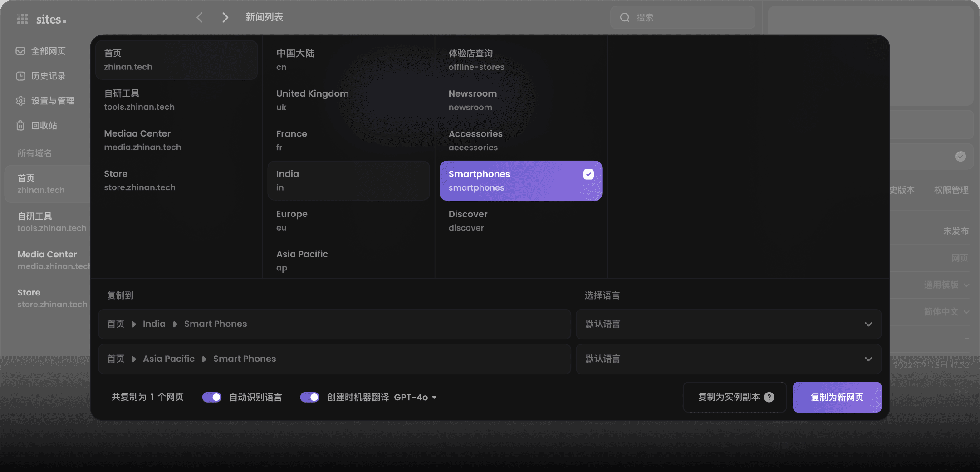Select France fr region

348,140
